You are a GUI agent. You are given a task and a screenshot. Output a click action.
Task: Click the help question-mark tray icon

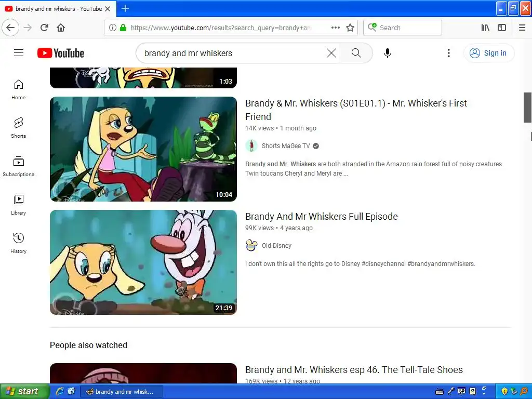click(x=472, y=391)
